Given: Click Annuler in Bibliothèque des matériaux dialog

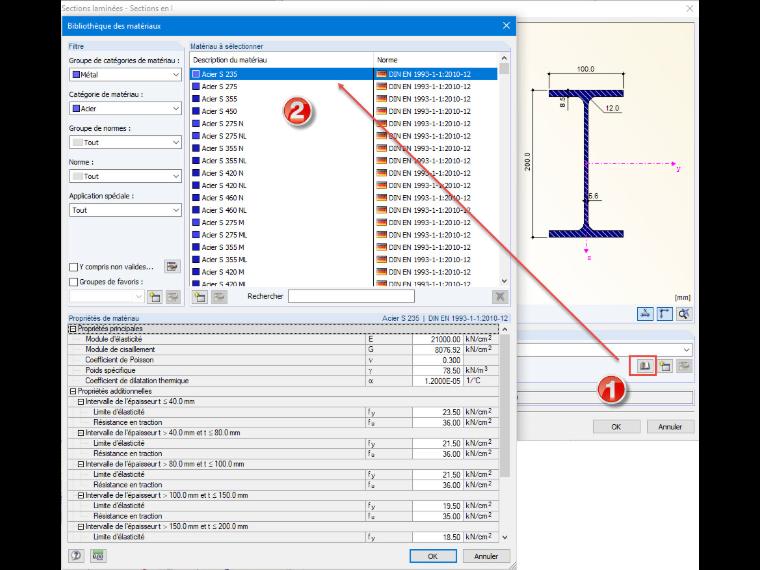Looking at the screenshot, I should 486,556.
